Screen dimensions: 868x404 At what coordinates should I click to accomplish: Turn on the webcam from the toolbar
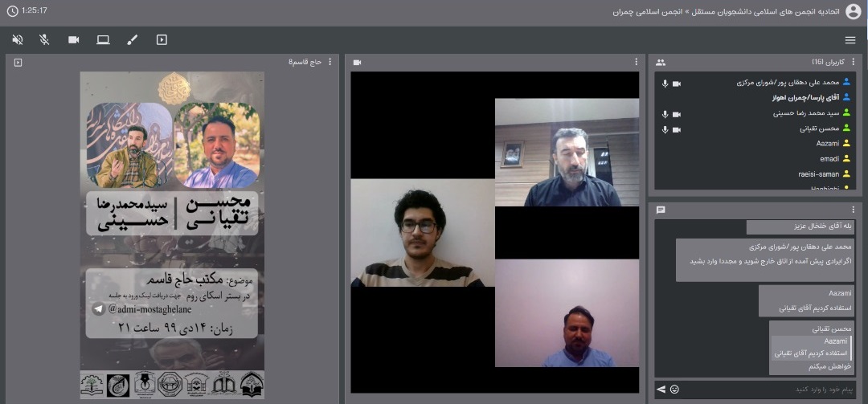point(74,39)
